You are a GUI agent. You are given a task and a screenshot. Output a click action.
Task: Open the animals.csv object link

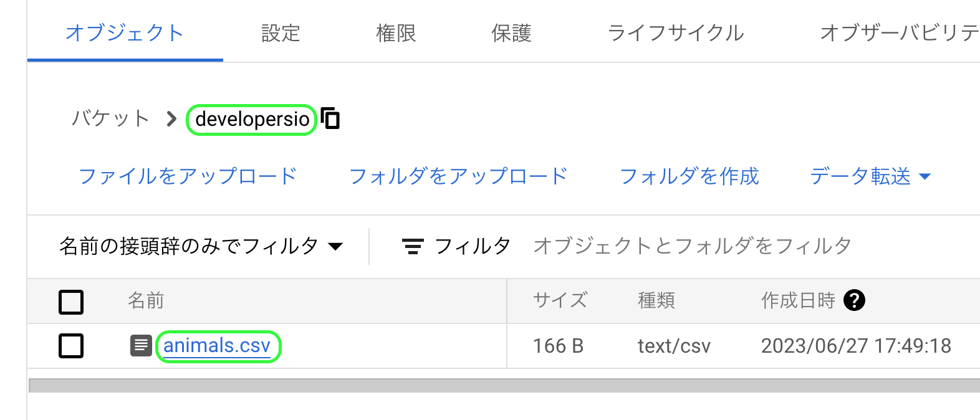217,345
